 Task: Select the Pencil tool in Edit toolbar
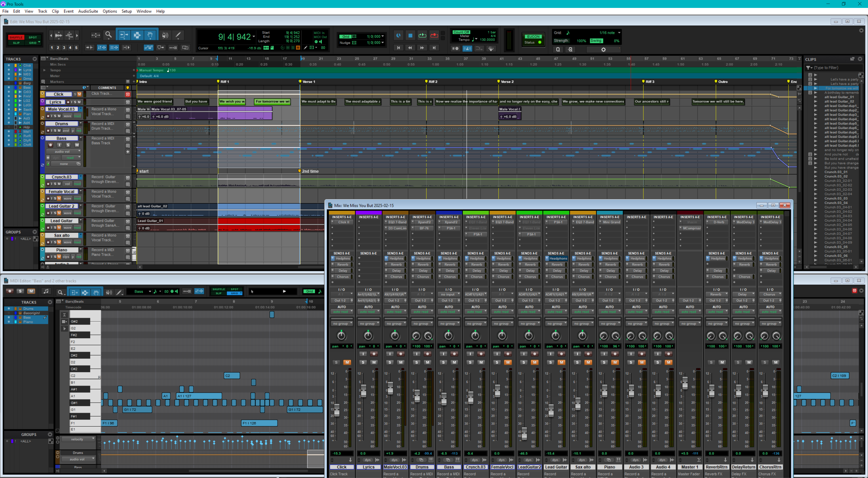click(178, 35)
